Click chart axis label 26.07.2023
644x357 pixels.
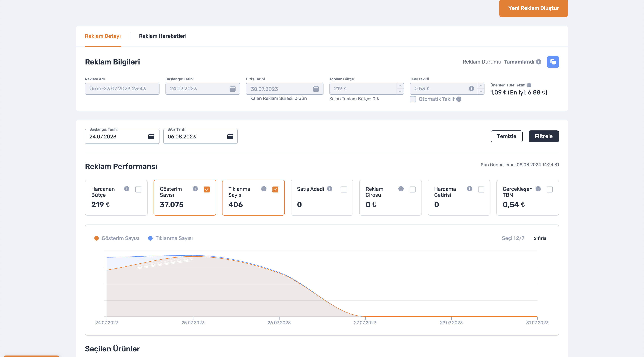click(x=279, y=323)
